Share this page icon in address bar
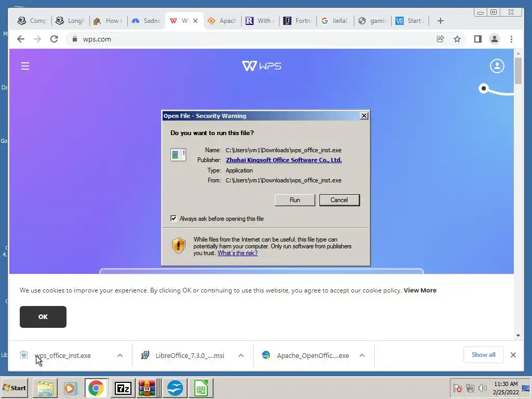Viewport: 532px width, 399px height. (x=441, y=39)
